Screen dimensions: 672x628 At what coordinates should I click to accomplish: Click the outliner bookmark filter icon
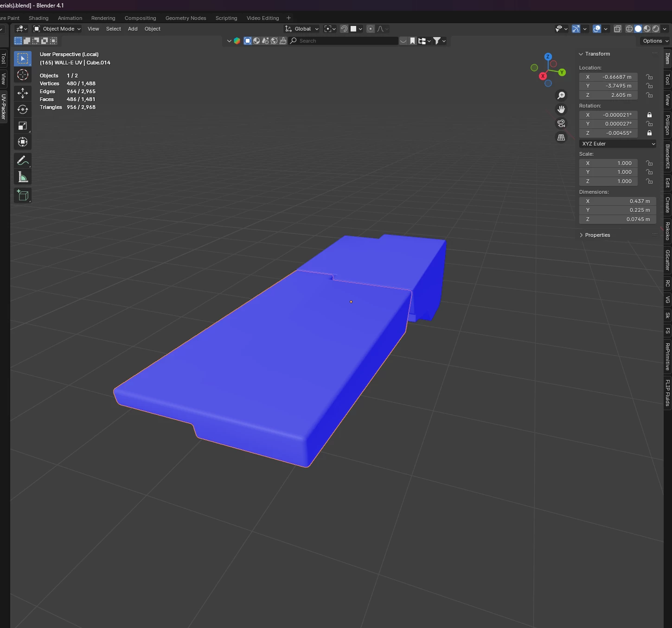pyautogui.click(x=412, y=41)
